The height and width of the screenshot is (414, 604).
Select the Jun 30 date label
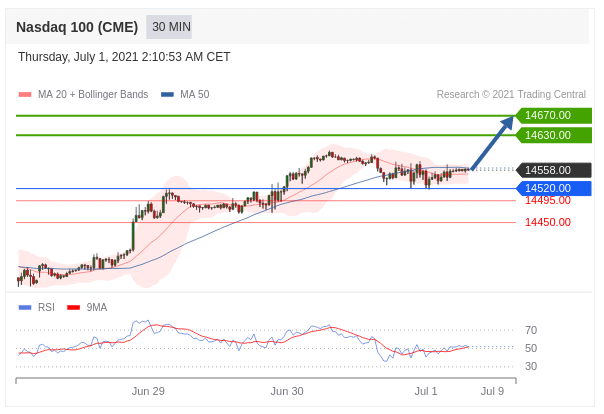point(287,391)
